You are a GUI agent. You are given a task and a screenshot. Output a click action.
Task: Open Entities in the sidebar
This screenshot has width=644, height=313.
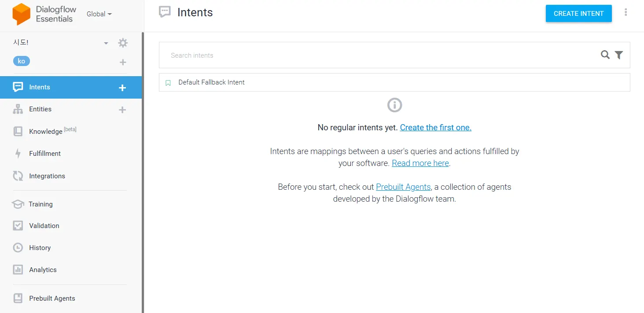point(40,109)
